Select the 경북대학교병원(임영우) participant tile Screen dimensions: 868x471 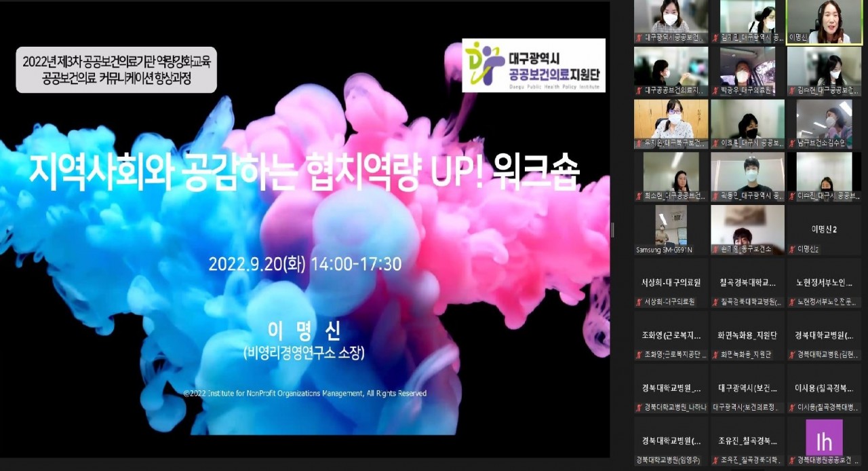671,442
